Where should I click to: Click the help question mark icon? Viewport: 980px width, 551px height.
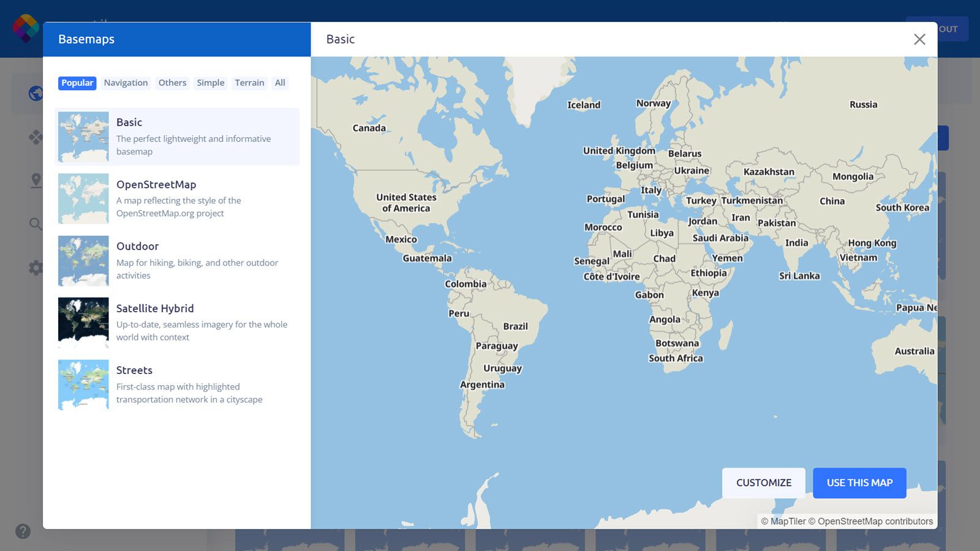[x=23, y=531]
